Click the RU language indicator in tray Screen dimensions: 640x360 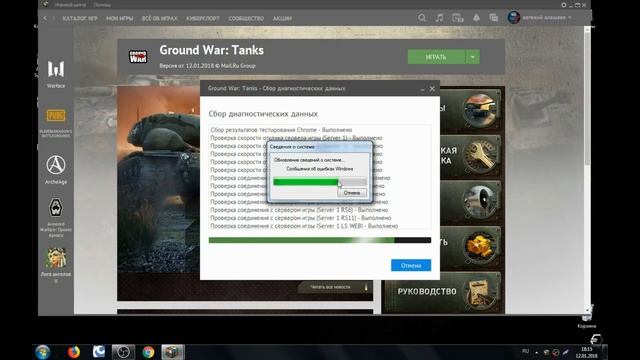[x=525, y=351]
